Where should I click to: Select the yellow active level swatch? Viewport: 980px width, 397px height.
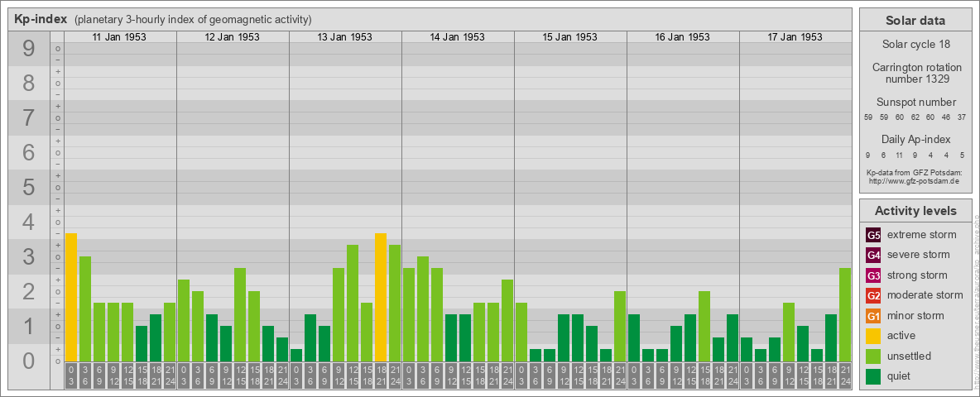[873, 336]
